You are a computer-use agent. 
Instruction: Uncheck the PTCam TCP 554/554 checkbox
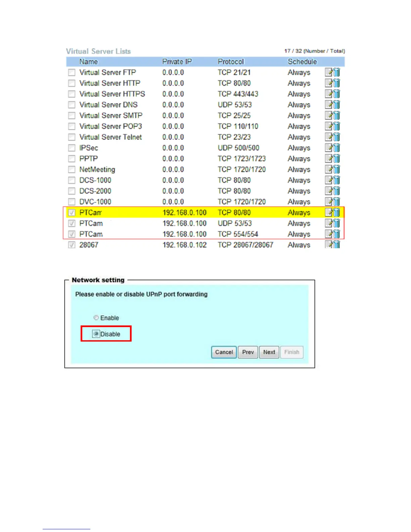pyautogui.click(x=72, y=234)
